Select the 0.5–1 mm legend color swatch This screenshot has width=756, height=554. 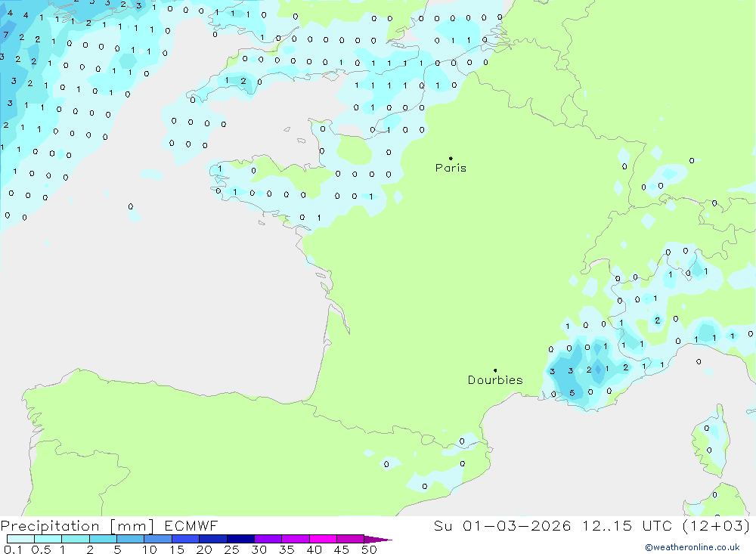[x=48, y=539]
